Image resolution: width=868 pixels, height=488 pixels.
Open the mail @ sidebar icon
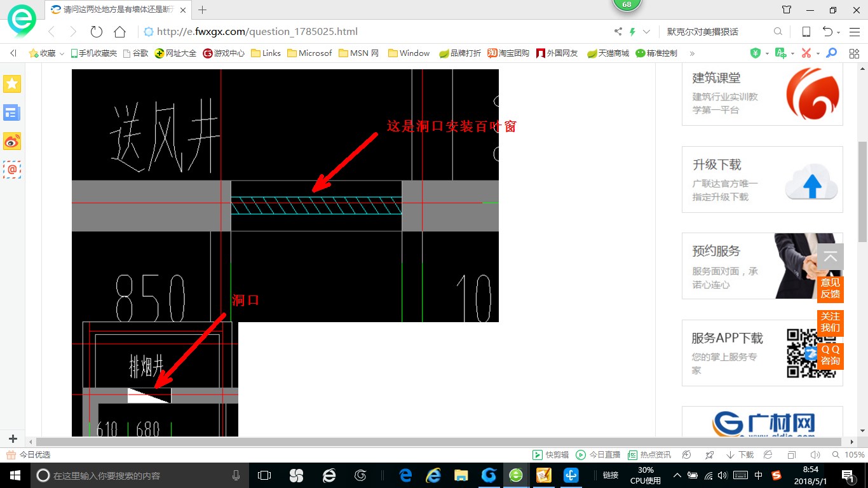pyautogui.click(x=12, y=170)
